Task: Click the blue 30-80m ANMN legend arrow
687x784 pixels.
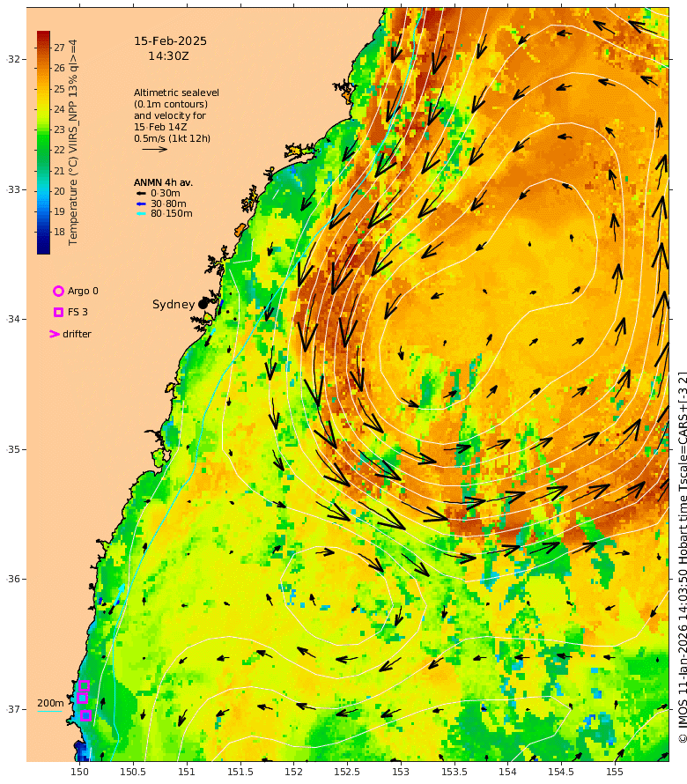Action: pyautogui.click(x=142, y=203)
